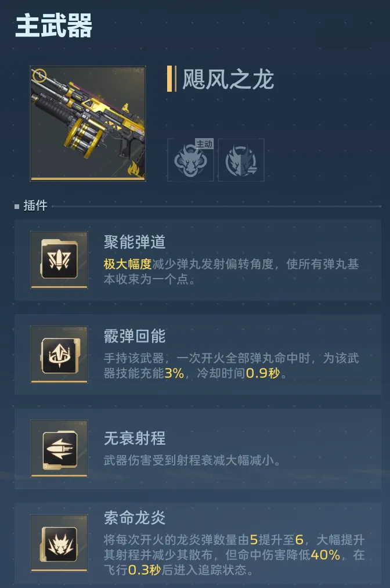The image size is (390, 588).
Task: Open the 霰弹回能 plugin icon
Action: [59, 355]
